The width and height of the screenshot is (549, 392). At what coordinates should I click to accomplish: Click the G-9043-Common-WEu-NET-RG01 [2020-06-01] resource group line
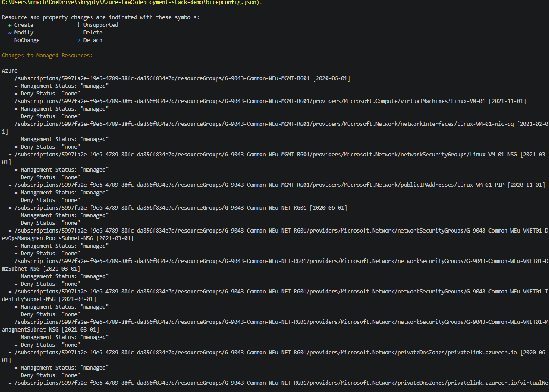tap(178, 208)
